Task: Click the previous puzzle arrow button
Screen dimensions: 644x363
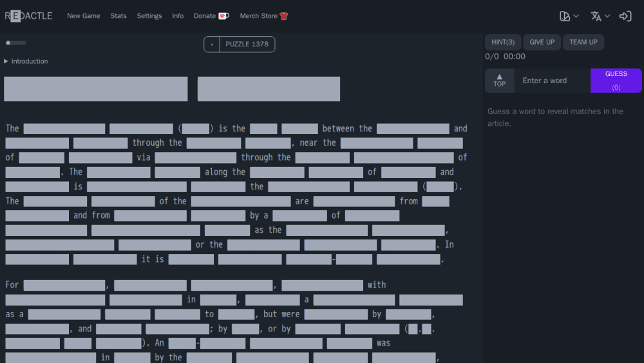Action: pos(212,44)
